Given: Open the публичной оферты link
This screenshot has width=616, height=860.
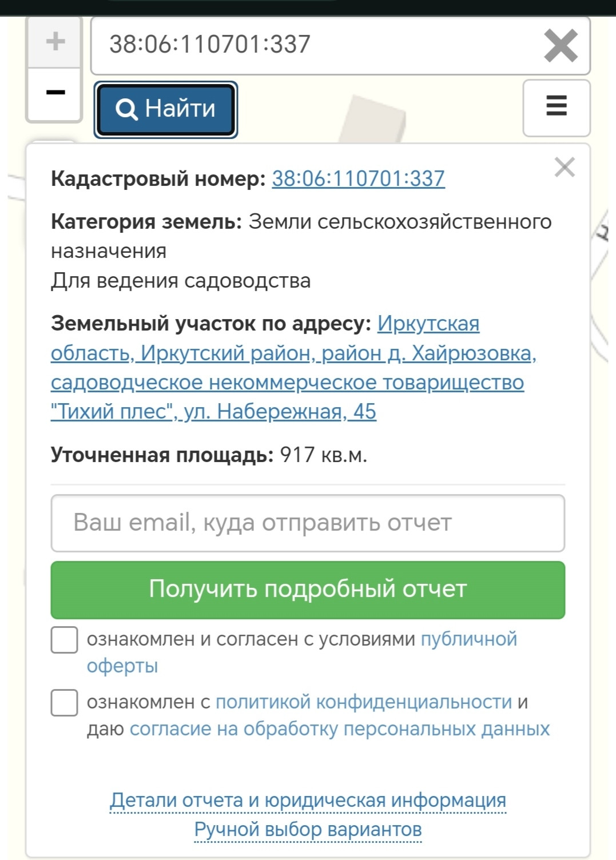Looking at the screenshot, I should (x=468, y=639).
